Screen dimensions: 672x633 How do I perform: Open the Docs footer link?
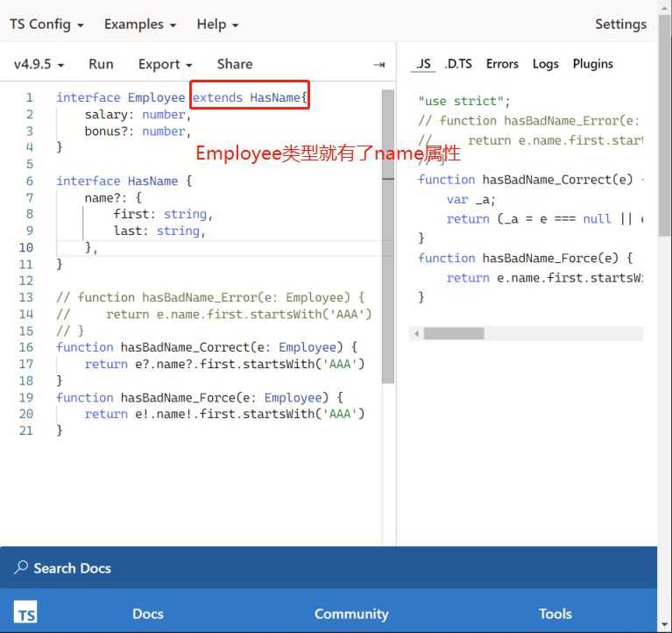(148, 614)
